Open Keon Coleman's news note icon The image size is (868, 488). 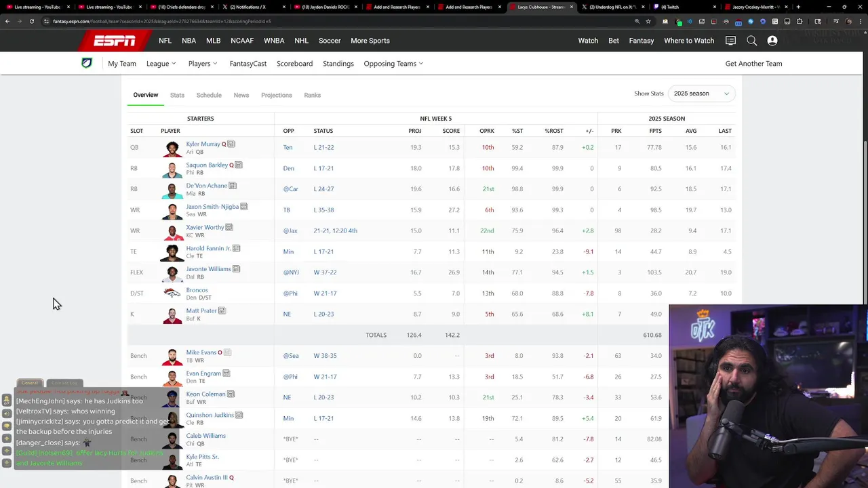point(231,394)
